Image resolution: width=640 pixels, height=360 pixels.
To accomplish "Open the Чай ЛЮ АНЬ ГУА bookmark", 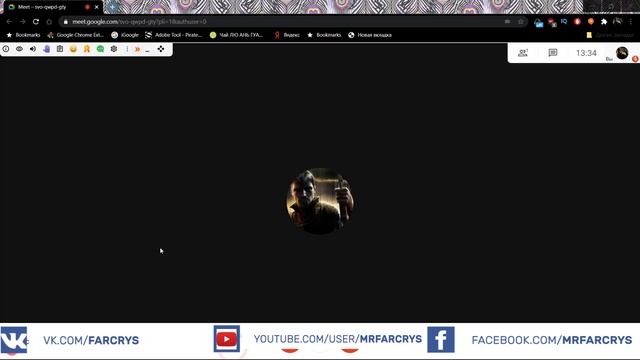I will click(236, 35).
